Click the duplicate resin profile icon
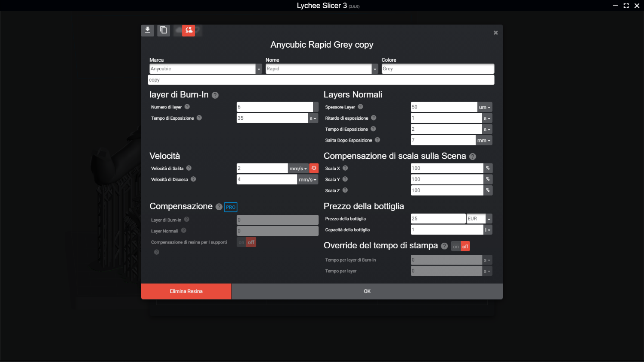Image resolution: width=644 pixels, height=362 pixels. [x=164, y=30]
